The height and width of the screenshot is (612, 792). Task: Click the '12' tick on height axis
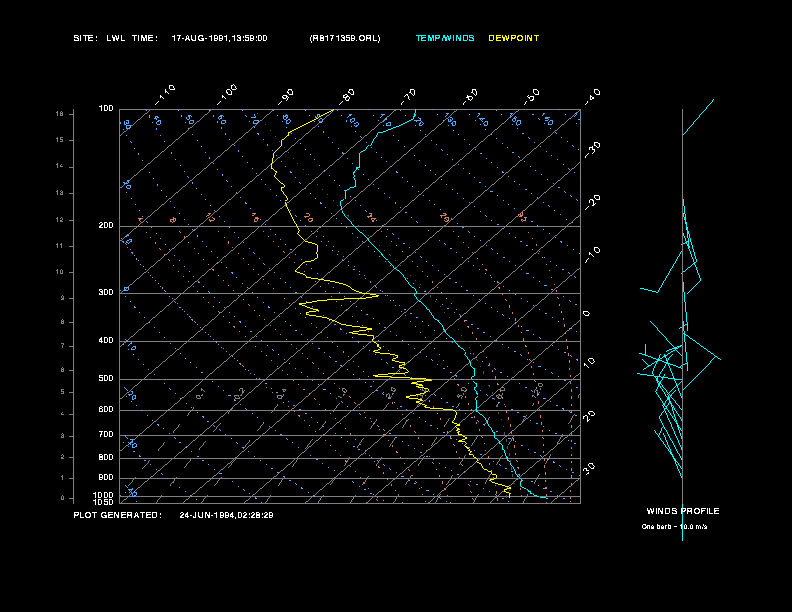(60, 220)
